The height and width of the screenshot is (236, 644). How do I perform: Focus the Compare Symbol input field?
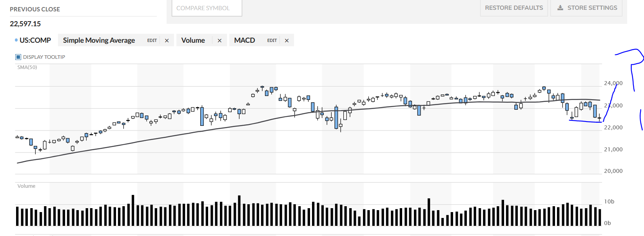(x=207, y=8)
